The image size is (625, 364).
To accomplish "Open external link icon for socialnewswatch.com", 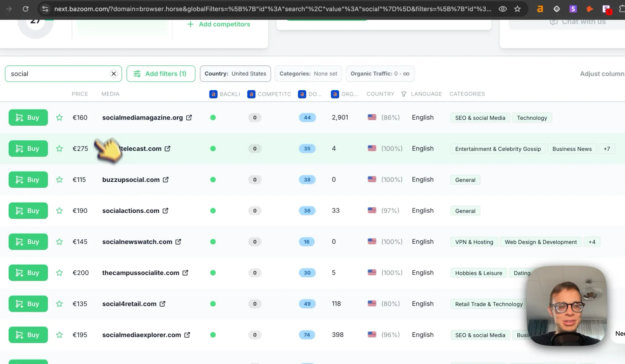I will pos(178,242).
